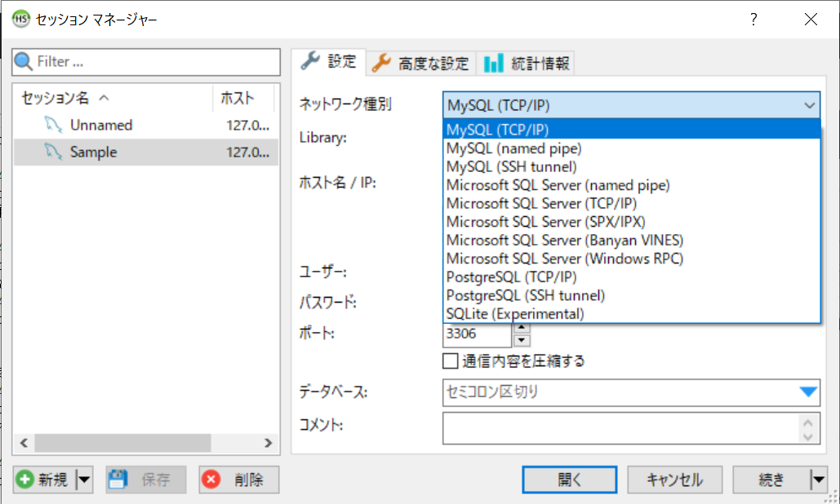Select MySQL (TCP/IP) in the dropdown list
This screenshot has width=840, height=504.
point(632,130)
